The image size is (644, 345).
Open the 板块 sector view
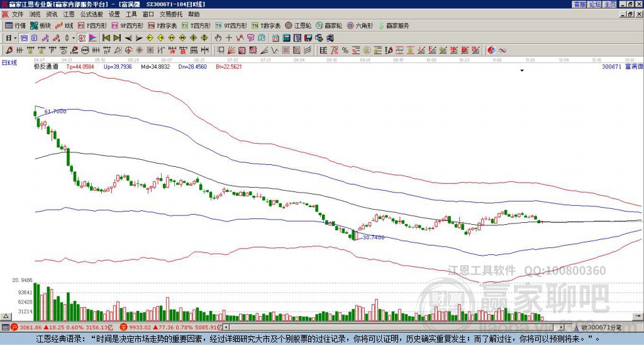(40, 26)
